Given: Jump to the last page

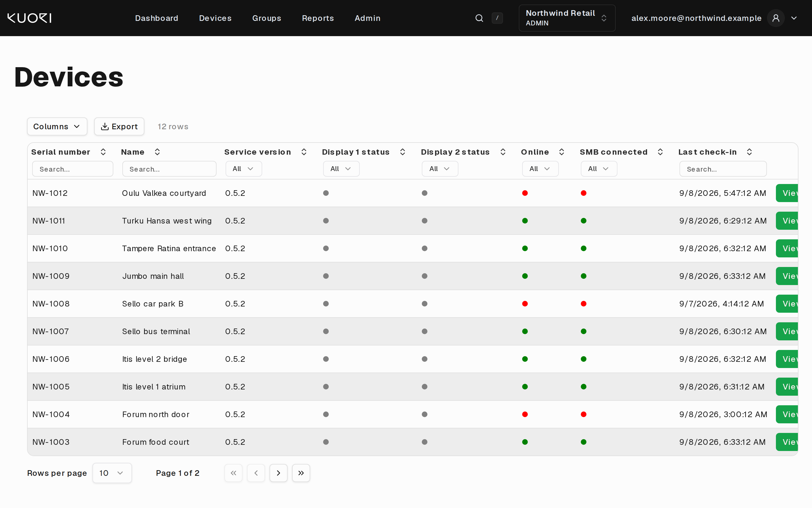Looking at the screenshot, I should tap(301, 473).
